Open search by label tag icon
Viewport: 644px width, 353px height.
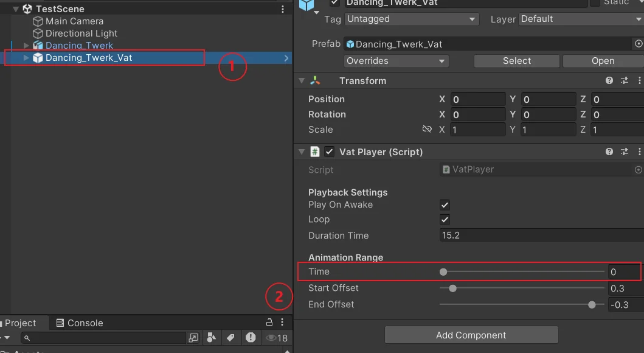[230, 338]
